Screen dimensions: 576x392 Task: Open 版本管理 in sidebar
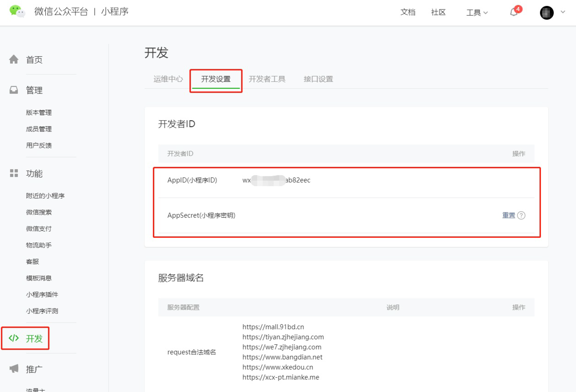pos(39,113)
